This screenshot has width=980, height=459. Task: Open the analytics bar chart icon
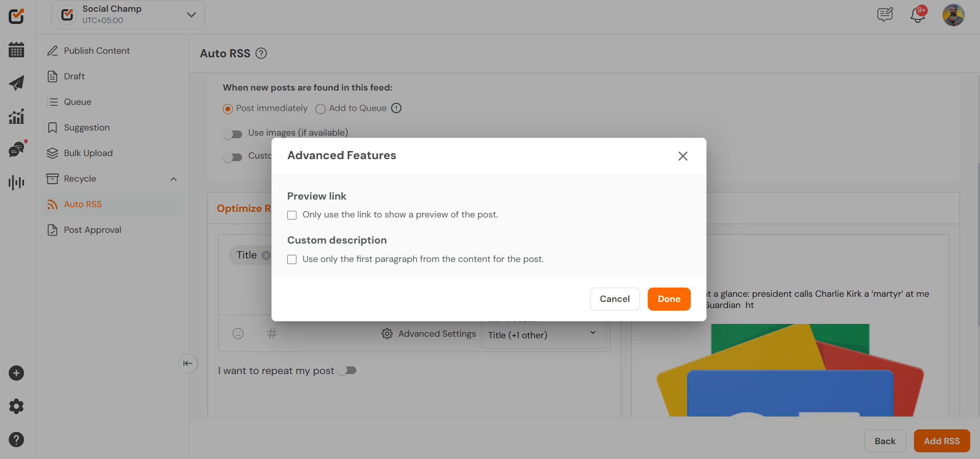[16, 117]
